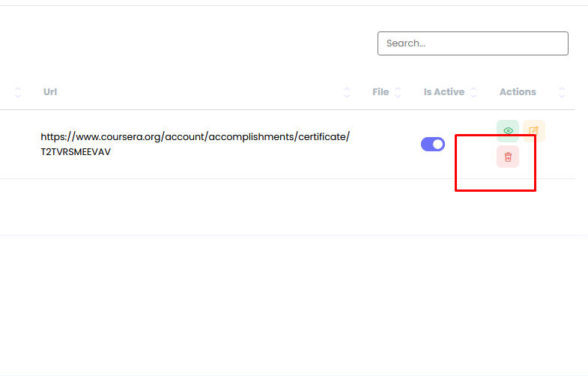Image resolution: width=588 pixels, height=376 pixels.
Task: Click the Actions column header label
Action: point(518,92)
